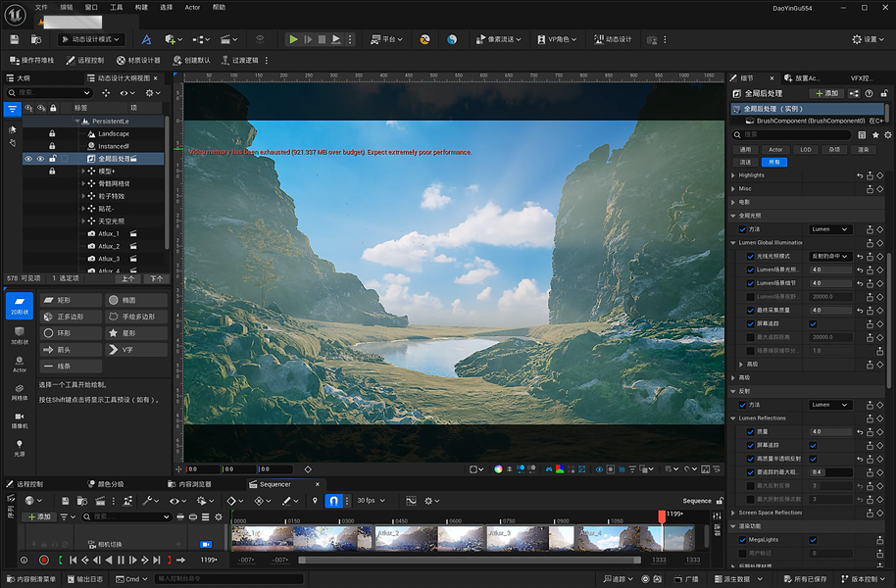Open the 像素流送 dropdown
Screen dimensions: 896x588
(498, 39)
